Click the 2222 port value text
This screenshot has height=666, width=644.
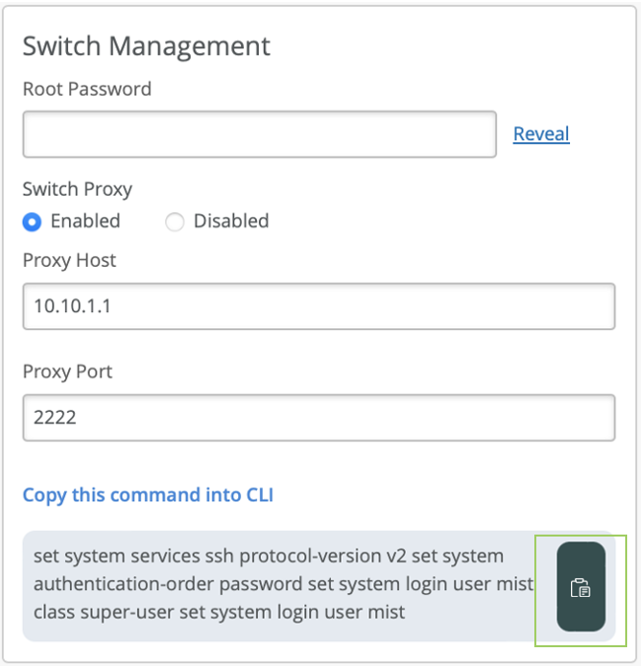tap(55, 418)
